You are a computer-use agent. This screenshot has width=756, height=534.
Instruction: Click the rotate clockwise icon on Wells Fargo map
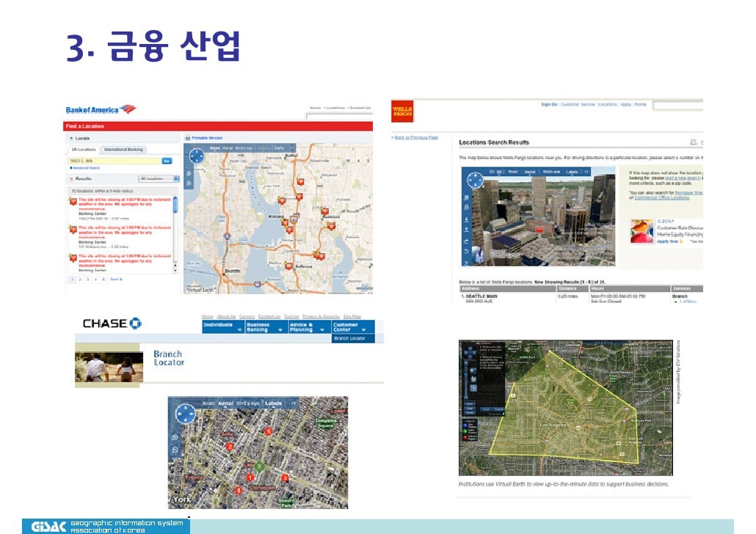[x=466, y=241]
